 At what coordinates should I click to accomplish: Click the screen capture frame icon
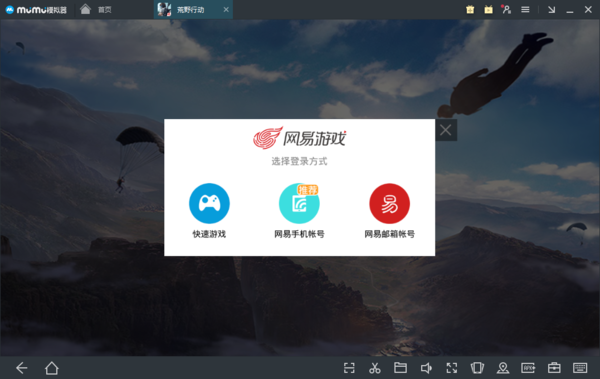click(x=349, y=368)
